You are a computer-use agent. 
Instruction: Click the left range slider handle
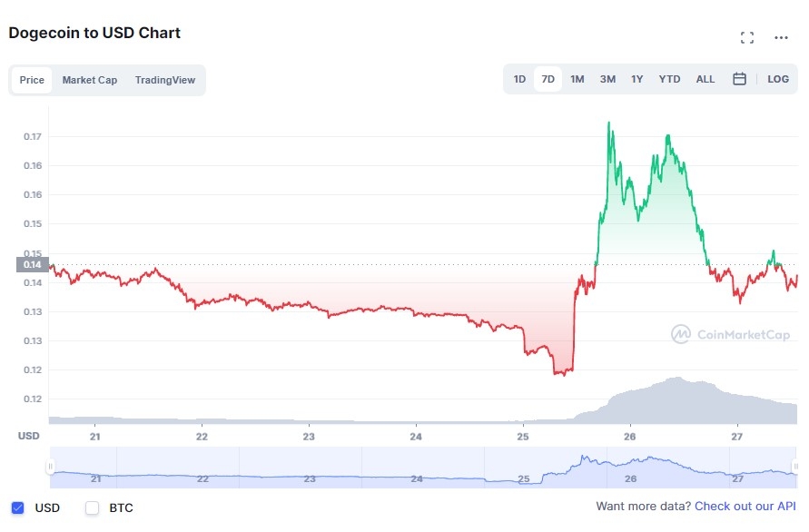(51, 467)
